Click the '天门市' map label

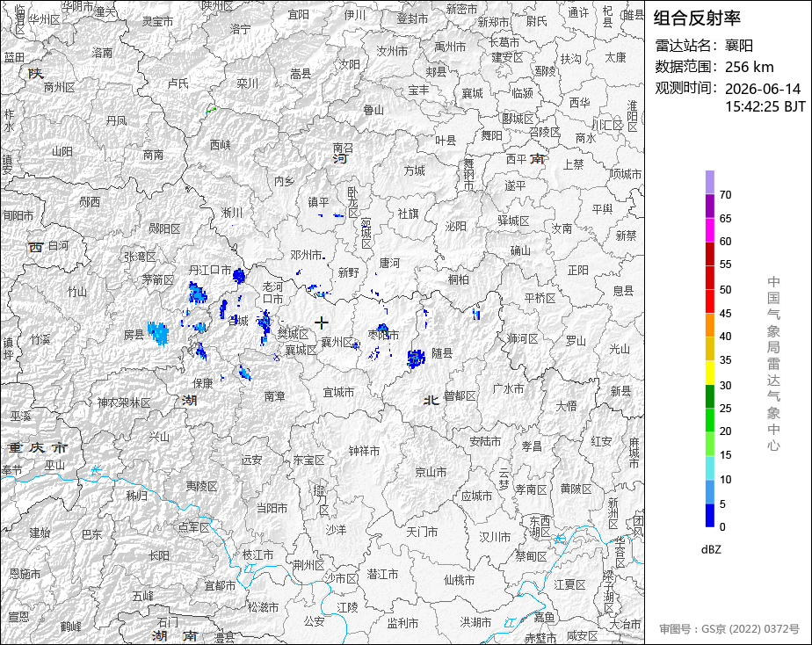[422, 532]
